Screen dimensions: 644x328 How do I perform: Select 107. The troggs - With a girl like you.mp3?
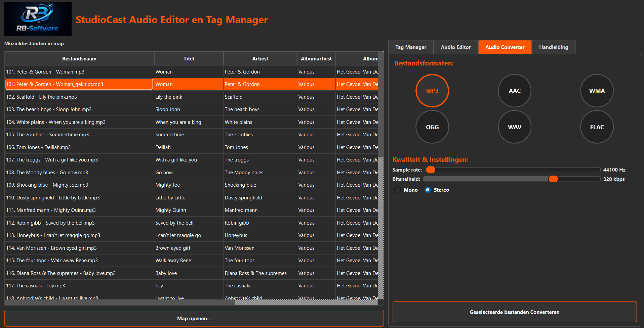pos(79,160)
